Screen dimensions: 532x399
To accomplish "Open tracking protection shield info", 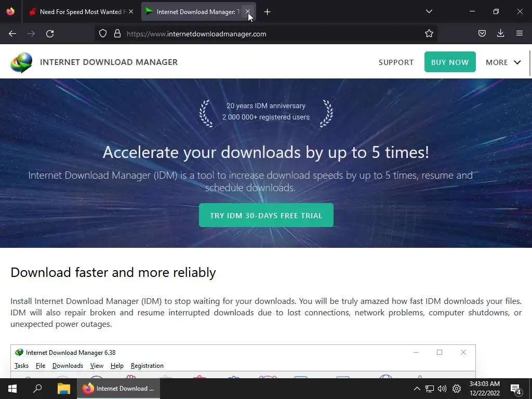I will pos(103,34).
